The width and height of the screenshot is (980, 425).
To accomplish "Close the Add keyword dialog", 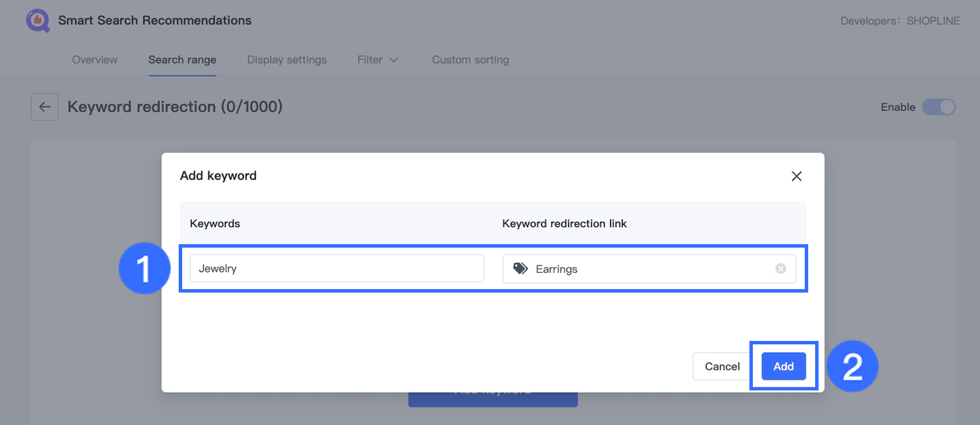I will [x=796, y=176].
